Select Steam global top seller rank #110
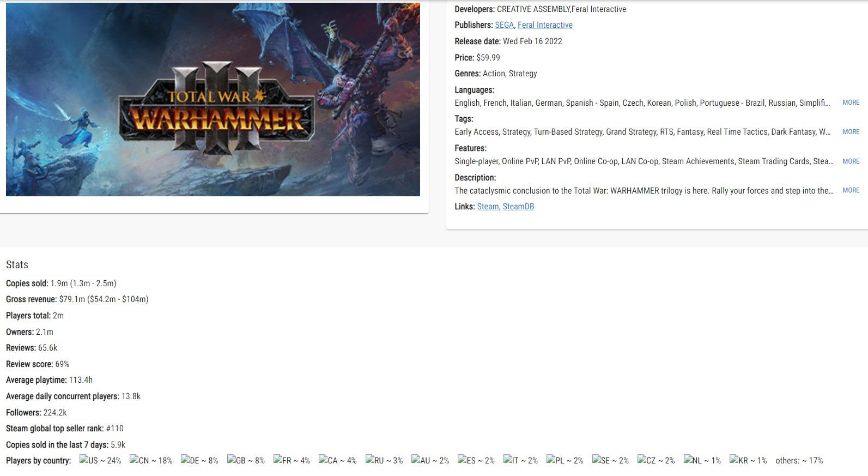This screenshot has width=868, height=476. [65, 429]
